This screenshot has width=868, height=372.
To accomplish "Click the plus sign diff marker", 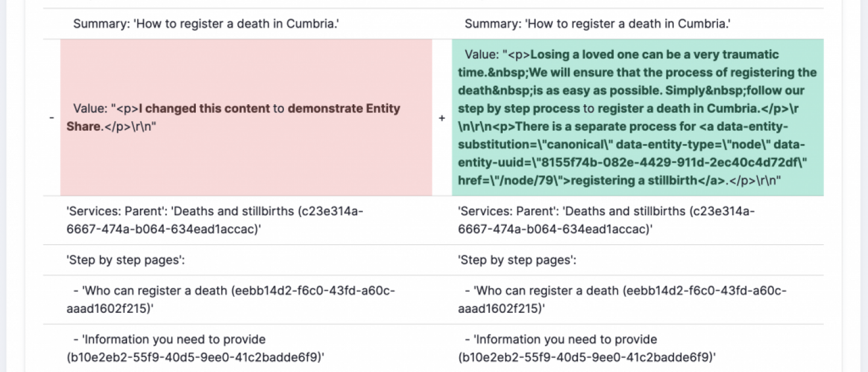I will (442, 118).
